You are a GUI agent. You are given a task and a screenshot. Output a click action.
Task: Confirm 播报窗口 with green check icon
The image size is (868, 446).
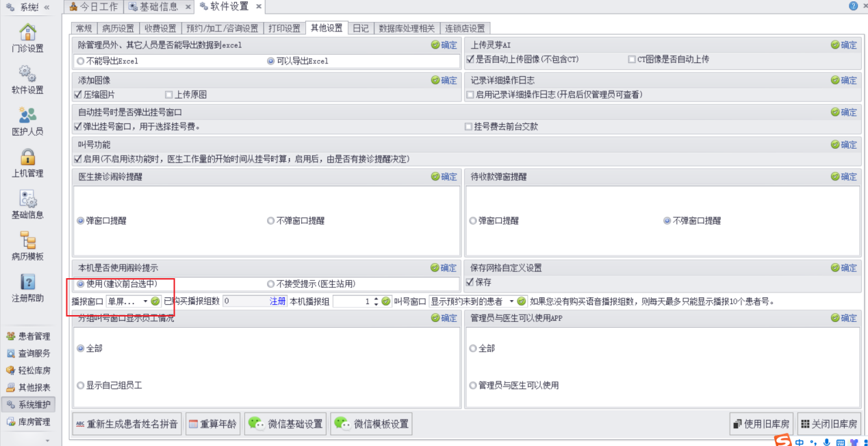click(155, 301)
